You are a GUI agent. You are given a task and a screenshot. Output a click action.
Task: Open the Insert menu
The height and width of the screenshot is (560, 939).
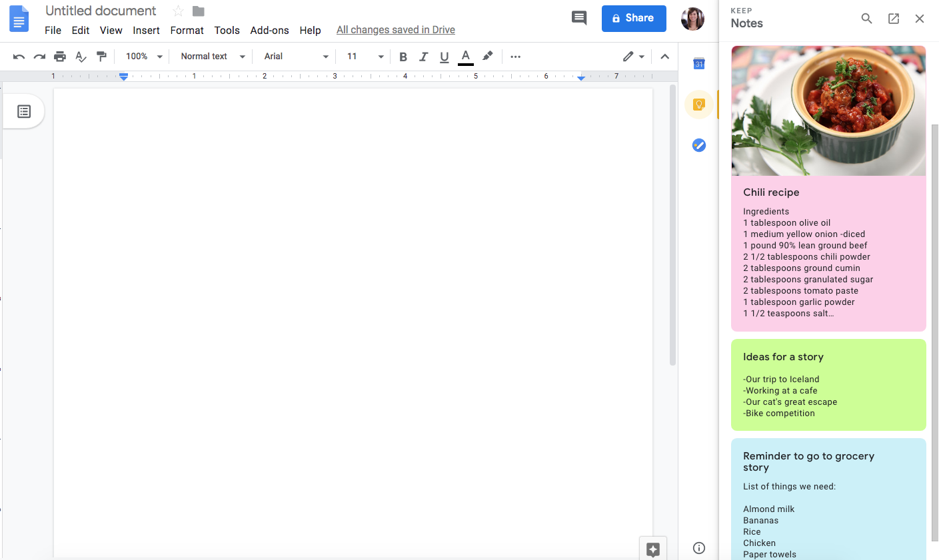pyautogui.click(x=146, y=30)
